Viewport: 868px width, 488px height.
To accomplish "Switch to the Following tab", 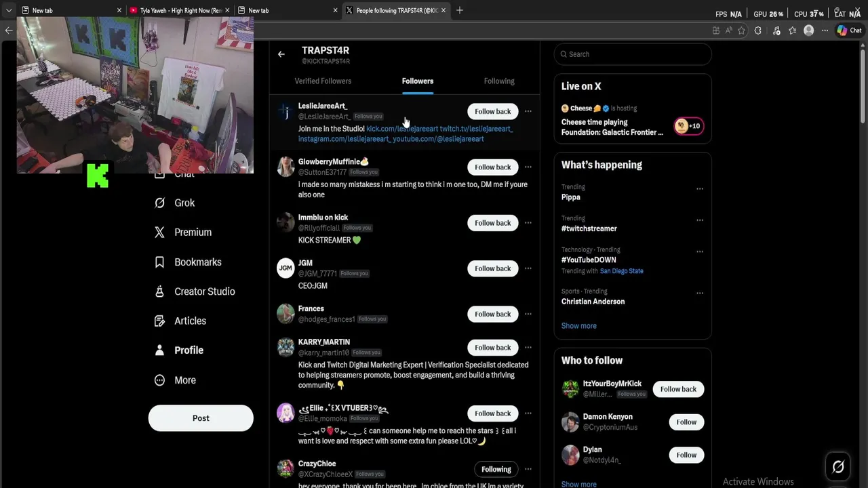I will point(499,81).
